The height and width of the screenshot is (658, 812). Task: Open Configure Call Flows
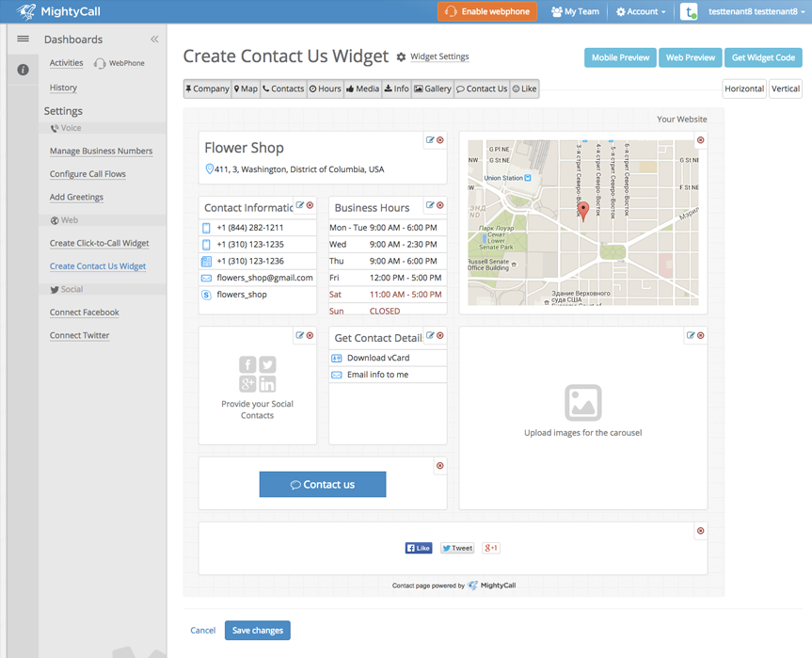[x=88, y=174]
